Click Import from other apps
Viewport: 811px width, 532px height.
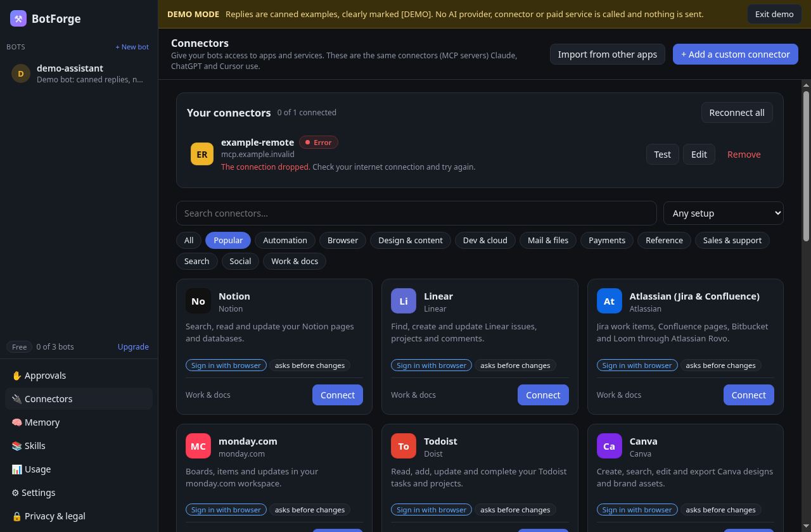608,54
